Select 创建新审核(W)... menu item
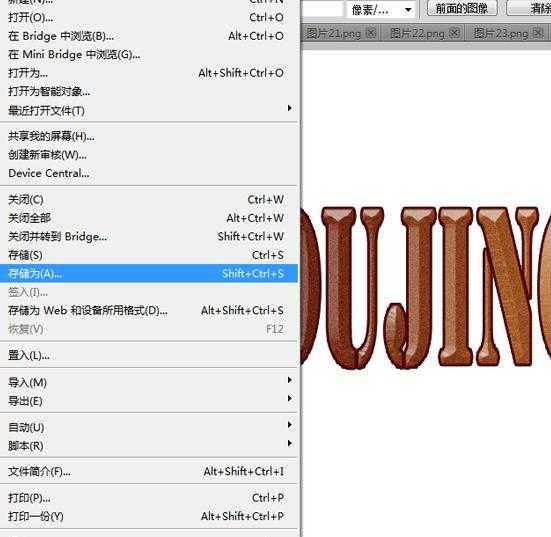 click(149, 155)
